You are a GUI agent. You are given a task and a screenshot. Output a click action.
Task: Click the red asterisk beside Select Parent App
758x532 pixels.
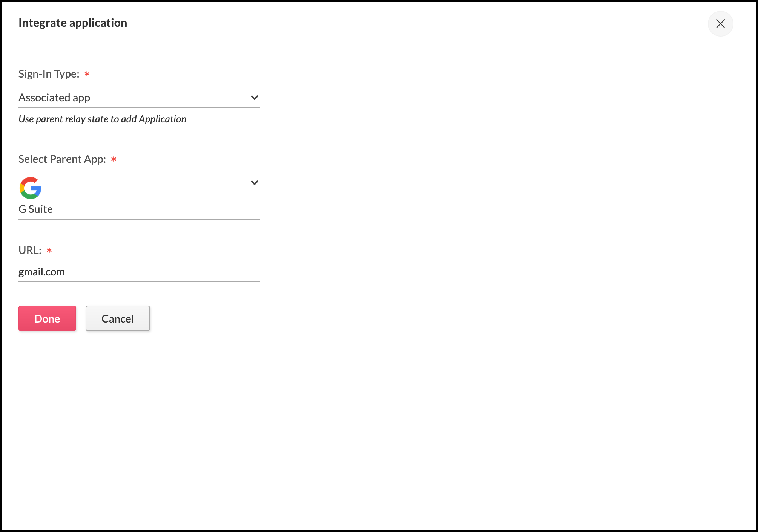click(114, 159)
